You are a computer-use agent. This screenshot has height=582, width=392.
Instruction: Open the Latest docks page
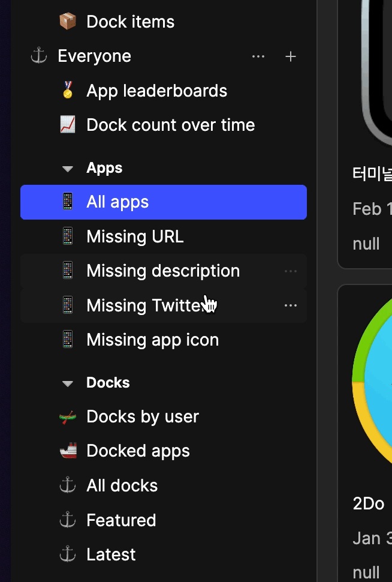click(111, 555)
